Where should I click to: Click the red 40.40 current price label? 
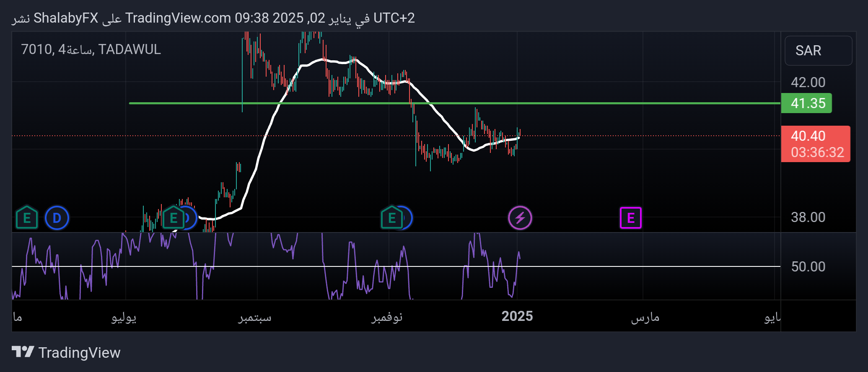point(808,136)
